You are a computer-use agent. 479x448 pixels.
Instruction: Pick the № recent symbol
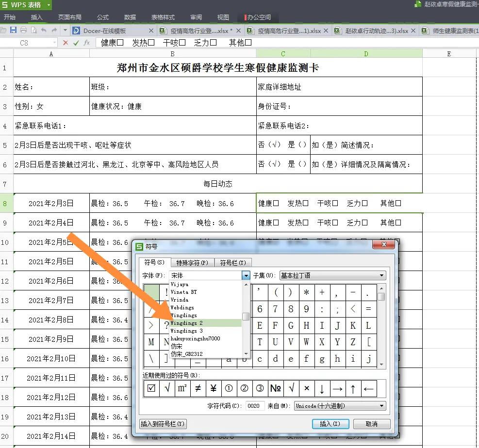276,388
